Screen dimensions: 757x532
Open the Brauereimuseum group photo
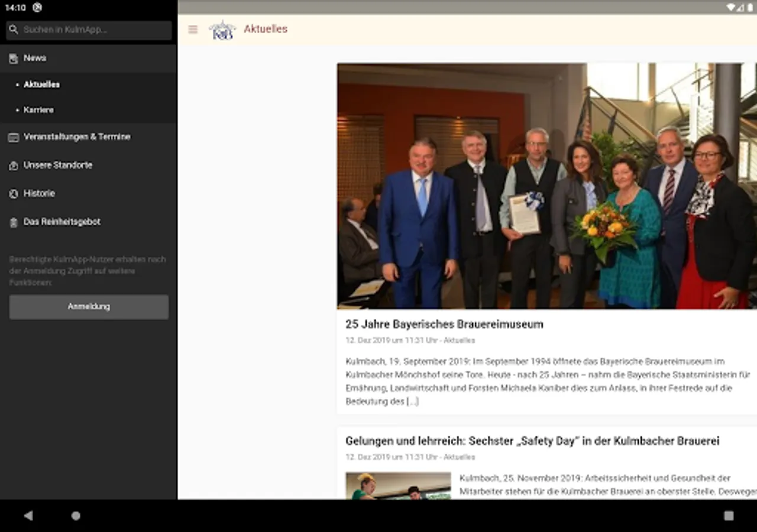coord(547,186)
